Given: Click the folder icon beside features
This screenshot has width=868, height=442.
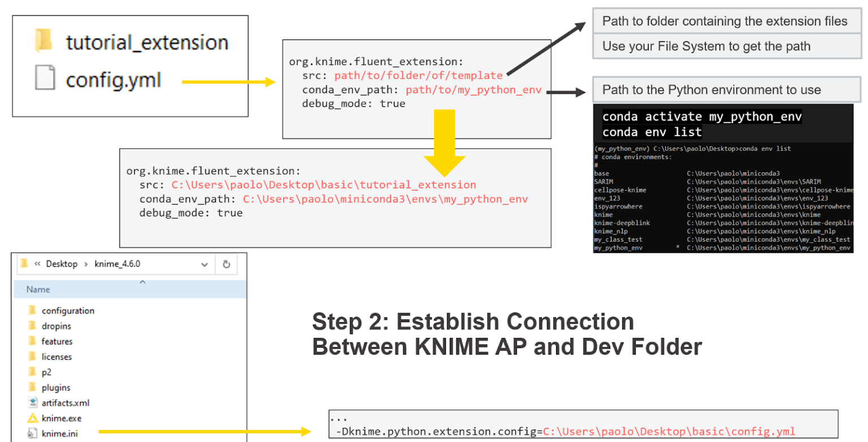Looking at the screenshot, I should click(x=32, y=341).
